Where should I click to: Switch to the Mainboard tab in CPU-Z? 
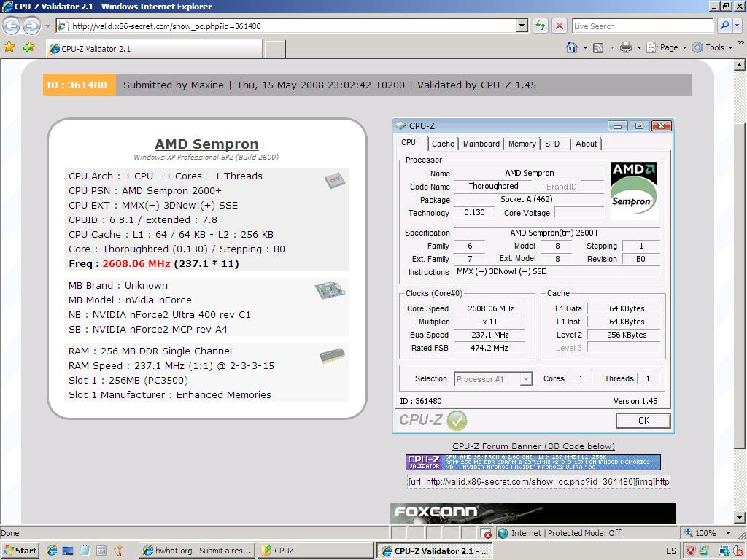[481, 144]
